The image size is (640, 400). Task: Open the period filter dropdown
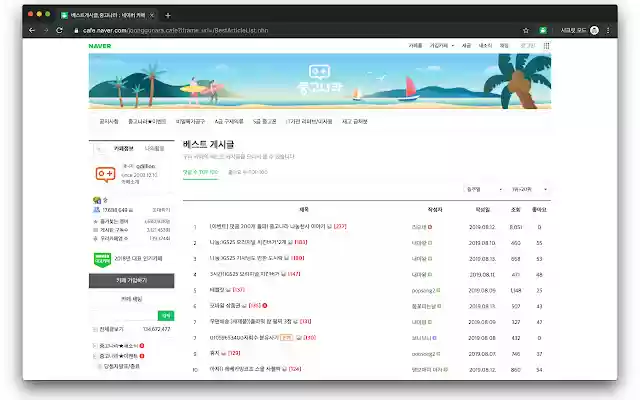pyautogui.click(x=484, y=189)
